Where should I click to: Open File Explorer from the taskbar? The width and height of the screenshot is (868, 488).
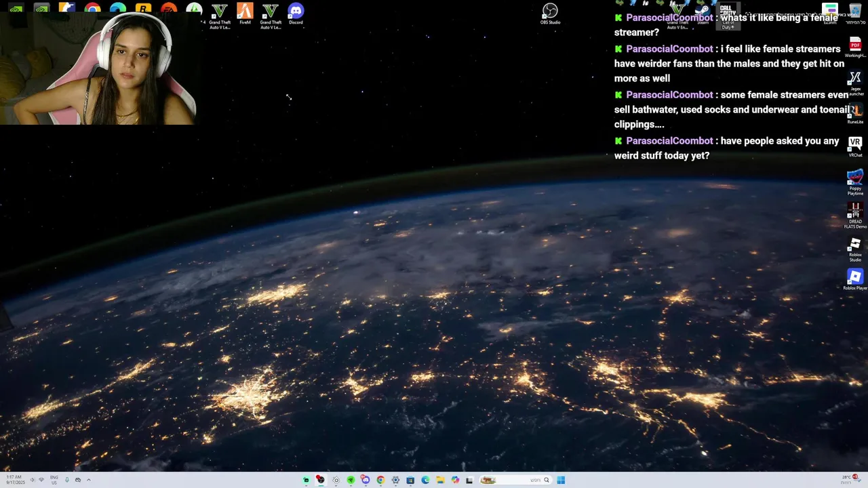[440, 480]
